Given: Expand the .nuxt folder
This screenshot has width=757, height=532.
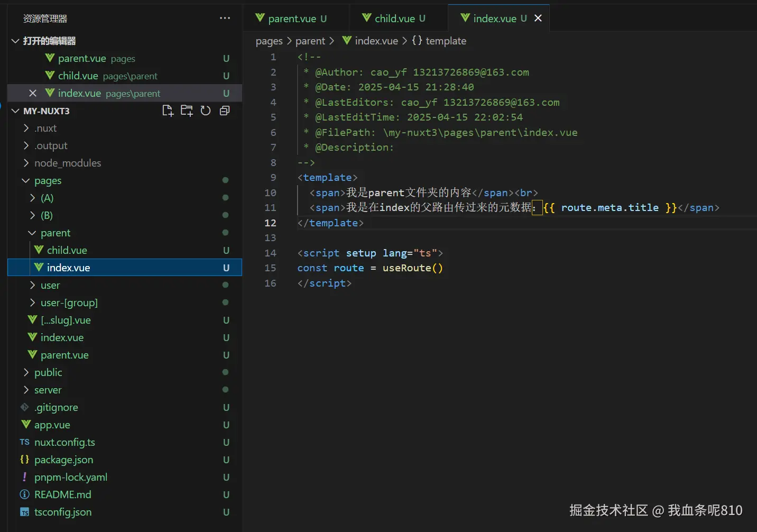Looking at the screenshot, I should [x=125, y=128].
